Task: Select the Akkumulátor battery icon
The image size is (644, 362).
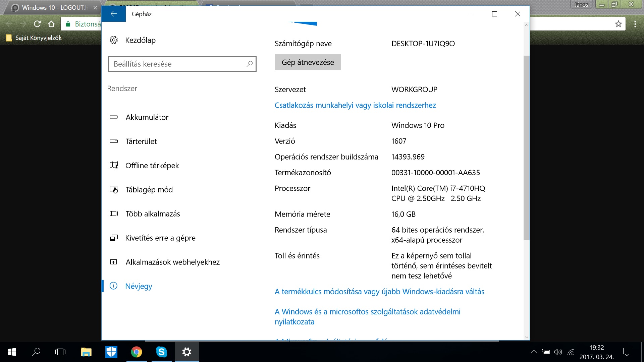Action: pos(114,117)
